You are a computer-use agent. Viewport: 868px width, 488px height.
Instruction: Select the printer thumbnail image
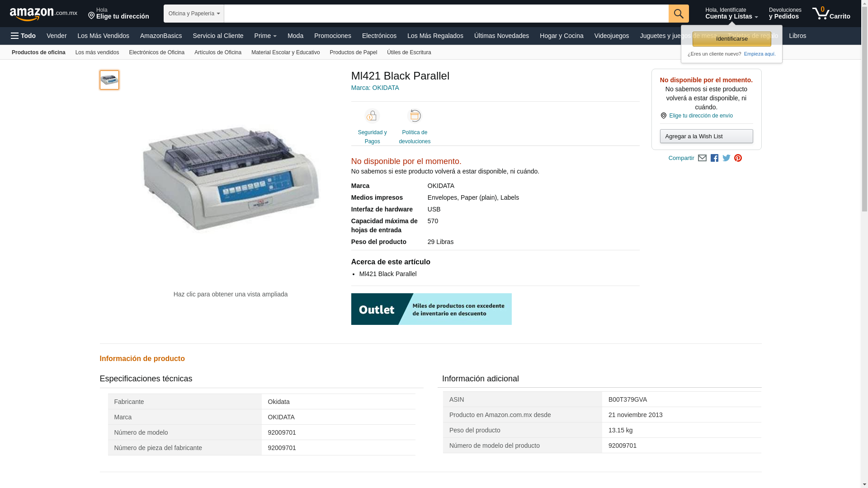tap(109, 80)
